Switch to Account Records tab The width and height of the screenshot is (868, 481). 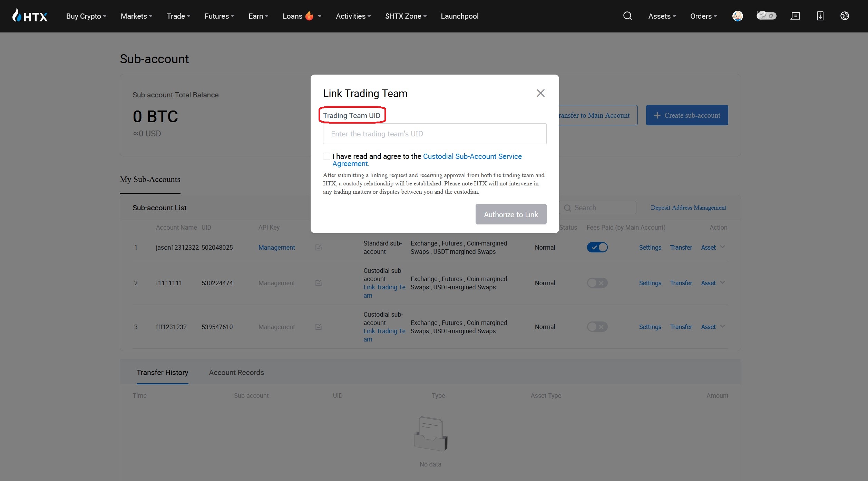(236, 373)
